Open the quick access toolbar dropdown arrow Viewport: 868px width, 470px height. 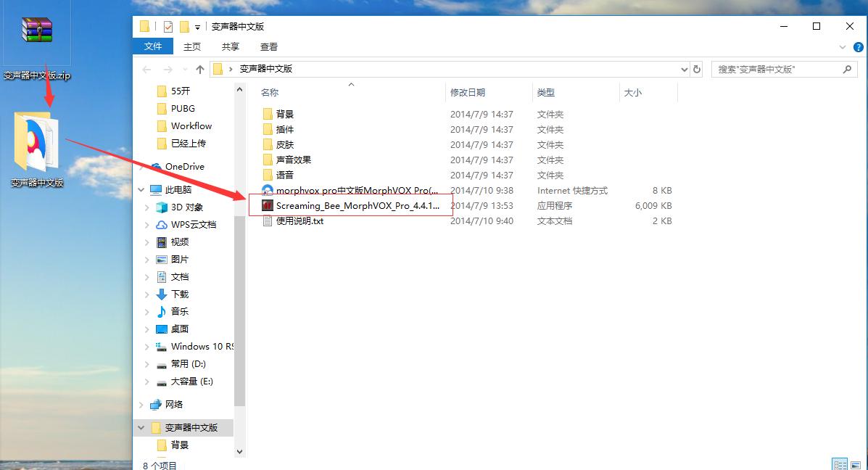(x=197, y=25)
